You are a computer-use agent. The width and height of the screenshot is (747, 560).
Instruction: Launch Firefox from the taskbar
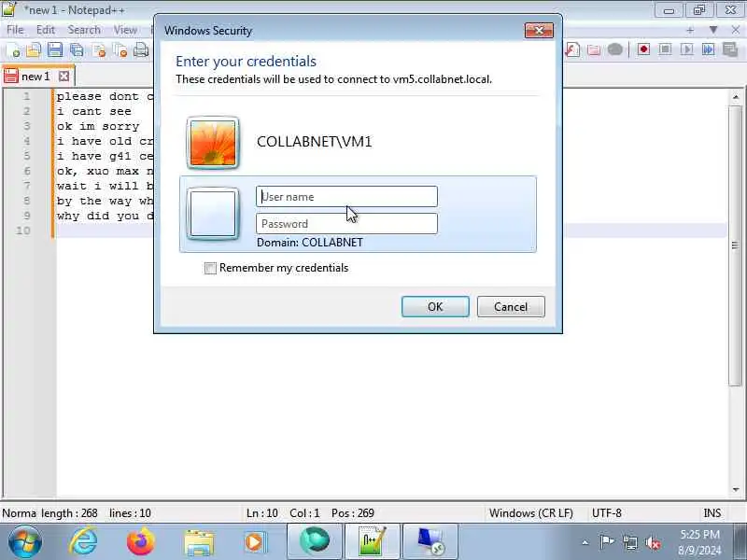pos(141,541)
